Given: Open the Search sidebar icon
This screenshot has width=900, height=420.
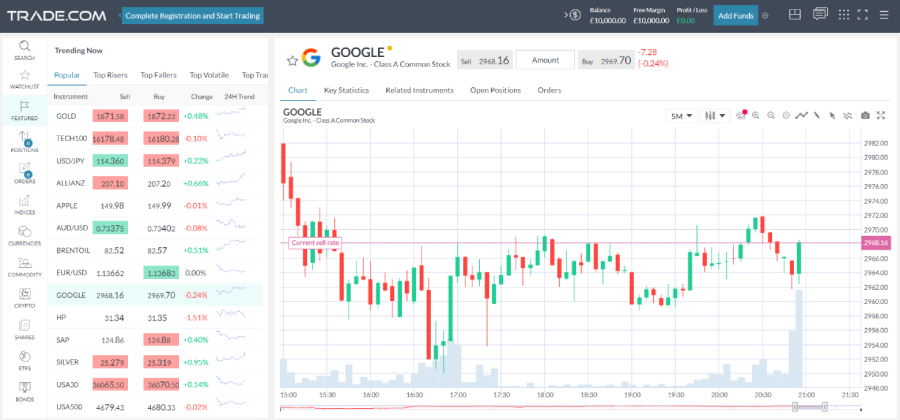Looking at the screenshot, I should [24, 50].
